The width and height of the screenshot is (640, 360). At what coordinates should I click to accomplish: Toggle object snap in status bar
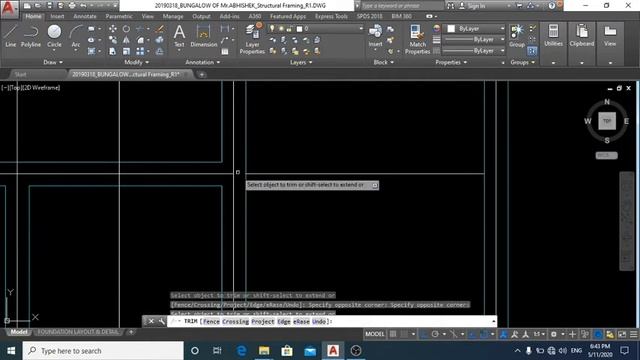pos(484,334)
